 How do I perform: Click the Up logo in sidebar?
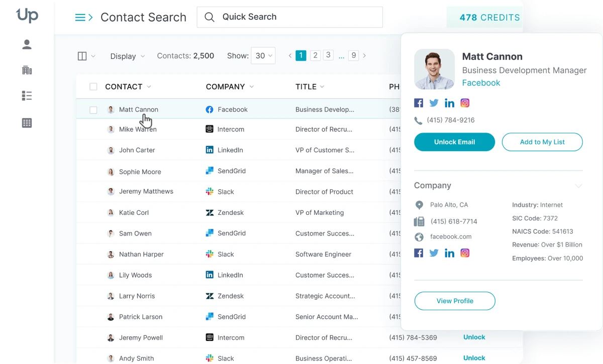(27, 16)
